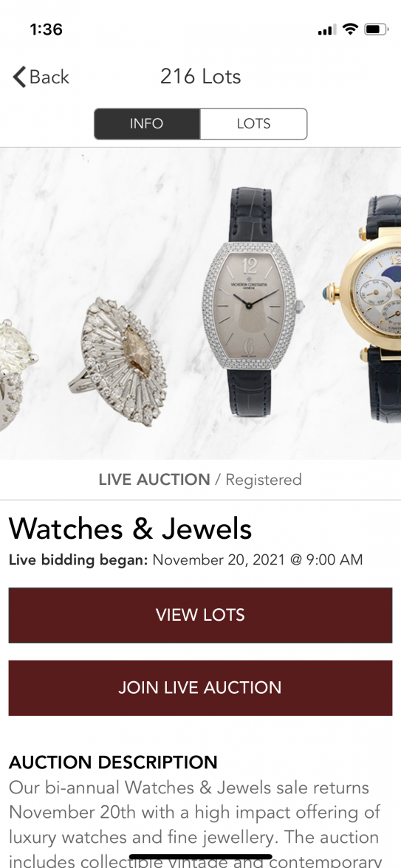Viewport: 401px width, 868px height.
Task: Tap JOIN LIVE AUCTION button
Action: 201,688
